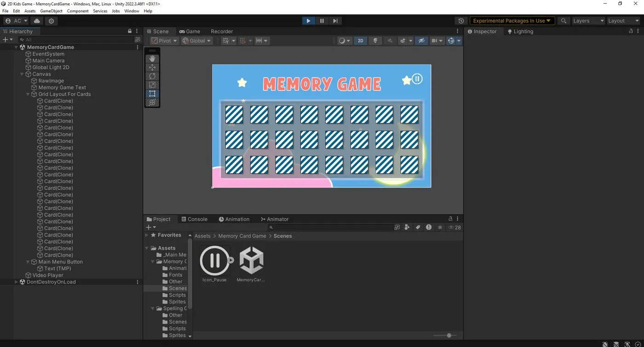Open the Pivot handle position dropdown
Screen dimensions: 644x347
(x=164, y=40)
